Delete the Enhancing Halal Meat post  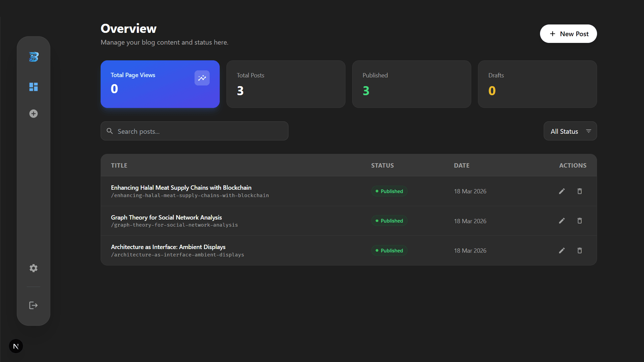(x=580, y=191)
